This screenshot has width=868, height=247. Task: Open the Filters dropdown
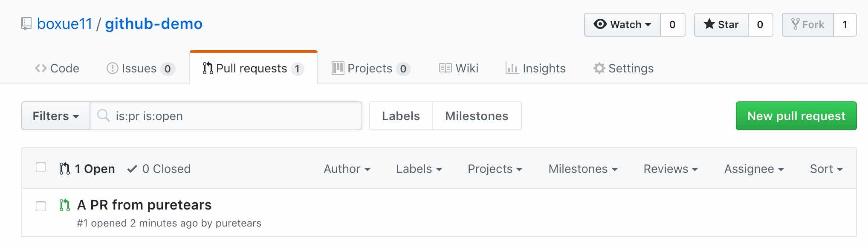pyautogui.click(x=55, y=115)
